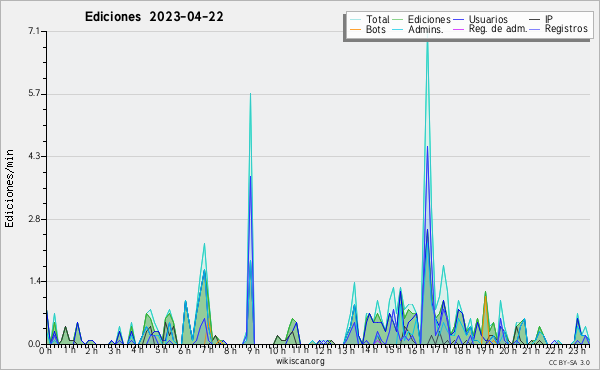Click the 'Bots' legend label

[x=375, y=29]
